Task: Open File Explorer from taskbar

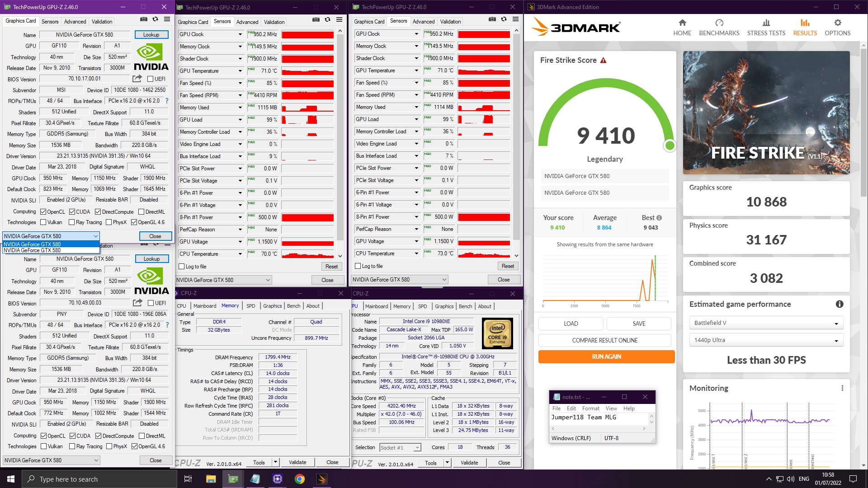Action: coord(211,479)
